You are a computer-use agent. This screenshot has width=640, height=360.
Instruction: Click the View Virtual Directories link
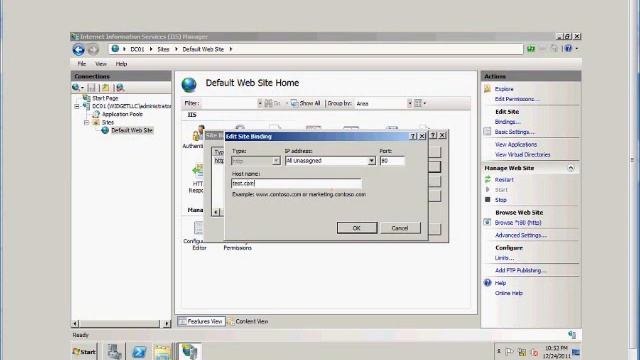[522, 155]
